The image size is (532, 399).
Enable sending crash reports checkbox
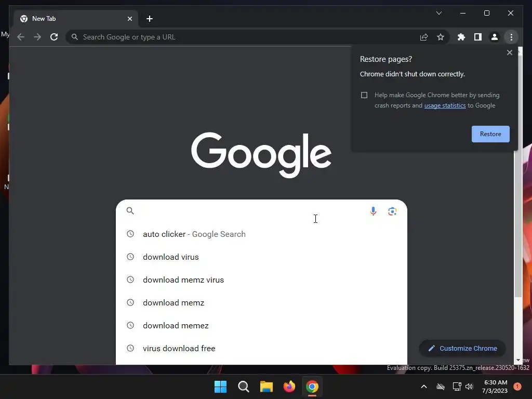364,95
